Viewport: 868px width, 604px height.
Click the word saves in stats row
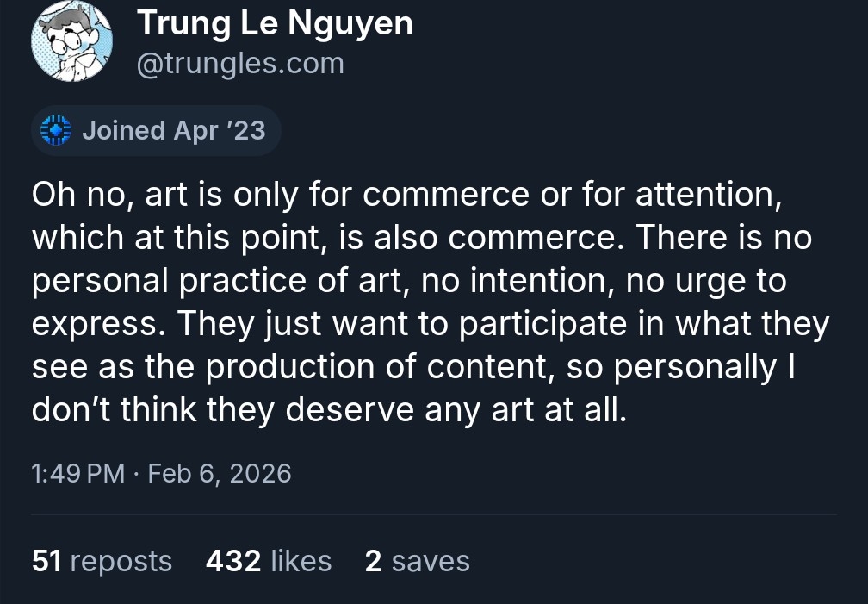431,561
